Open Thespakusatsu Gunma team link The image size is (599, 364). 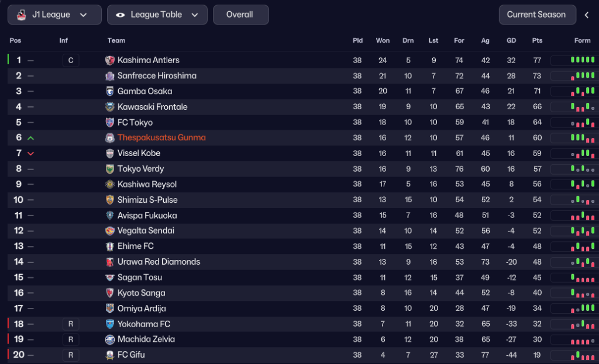(161, 138)
